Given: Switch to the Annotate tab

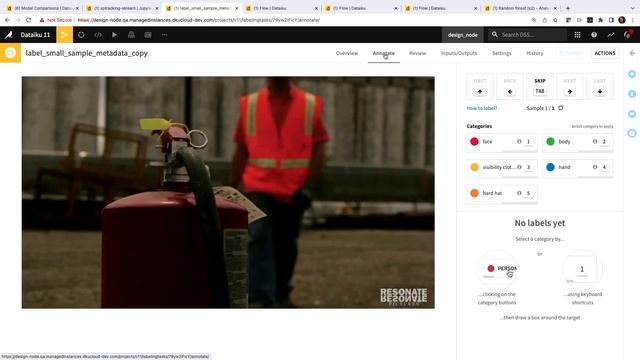Looking at the screenshot, I should [x=383, y=53].
